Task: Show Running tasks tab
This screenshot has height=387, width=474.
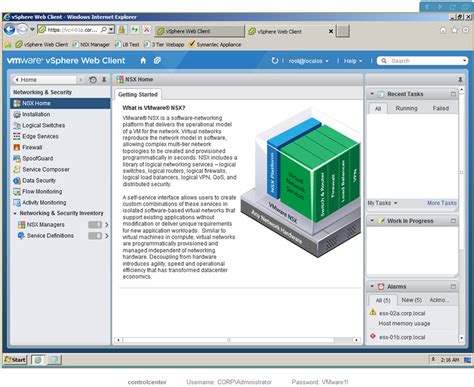Action: [406, 108]
